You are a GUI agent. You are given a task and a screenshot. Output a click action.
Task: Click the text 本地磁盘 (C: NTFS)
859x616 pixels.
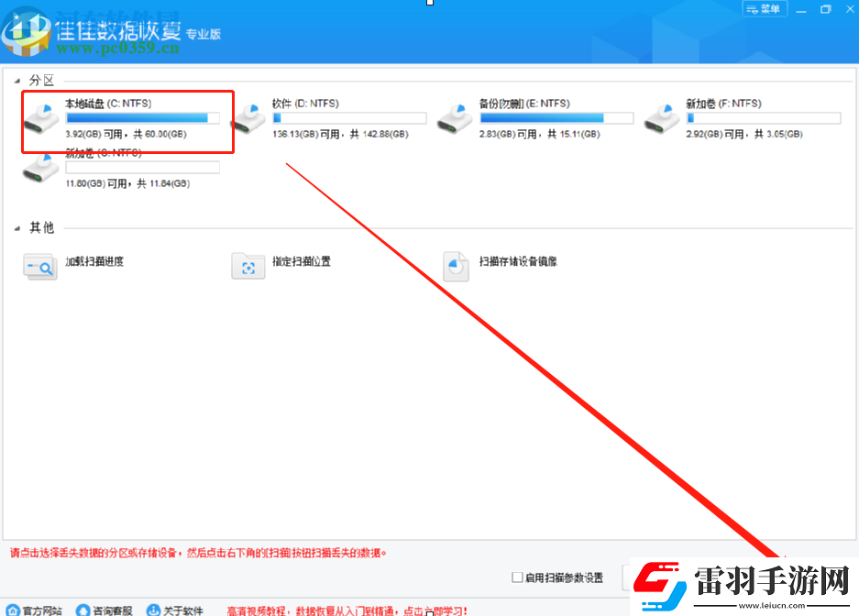[108, 104]
